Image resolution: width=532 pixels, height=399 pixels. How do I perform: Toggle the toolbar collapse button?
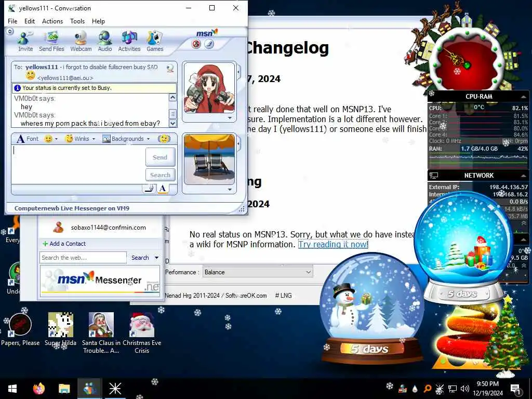[x=10, y=32]
